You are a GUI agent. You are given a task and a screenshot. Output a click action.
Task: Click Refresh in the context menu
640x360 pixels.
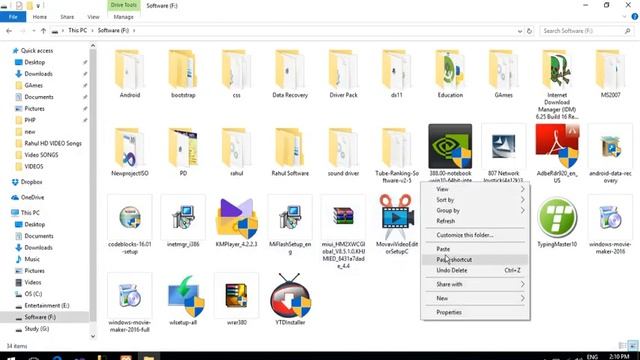[475, 221]
